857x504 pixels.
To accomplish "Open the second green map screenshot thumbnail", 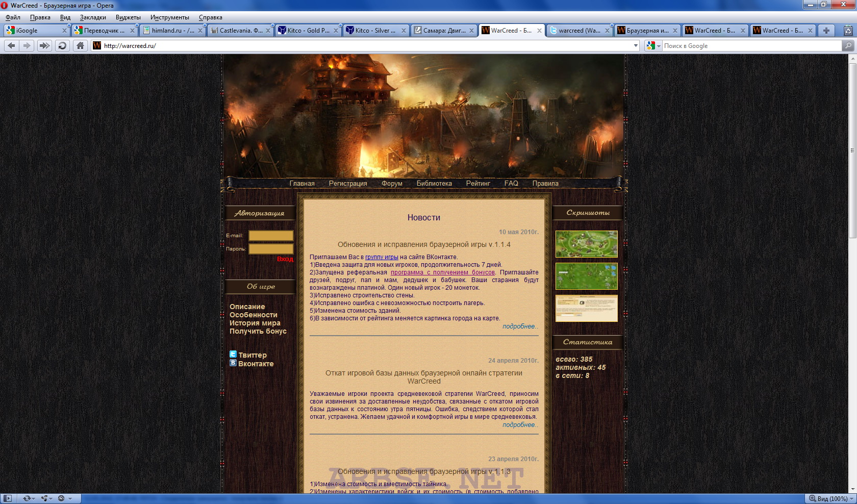I will point(587,276).
